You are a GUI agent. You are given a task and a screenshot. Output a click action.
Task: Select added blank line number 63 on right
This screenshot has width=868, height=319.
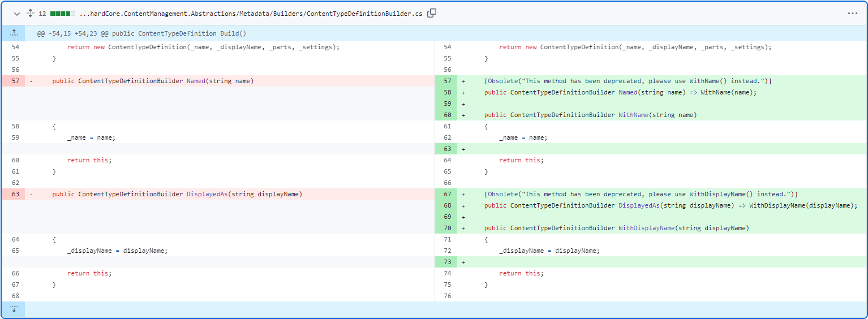click(x=446, y=149)
